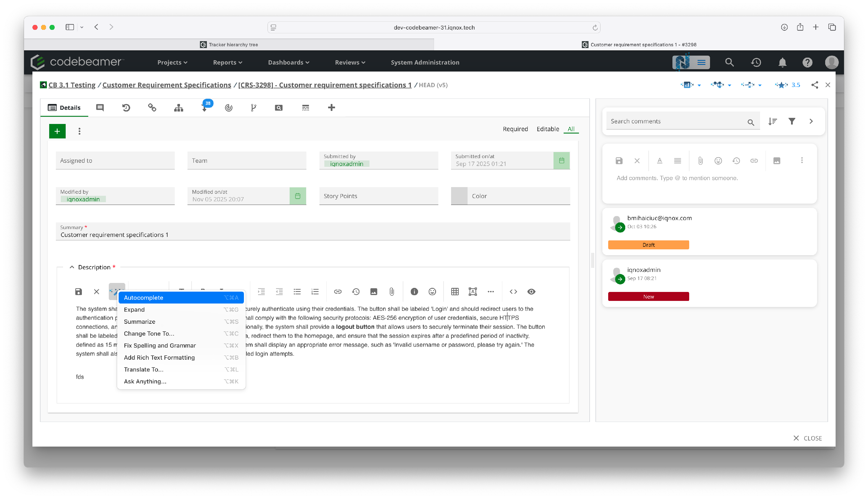
Task: Click the Color field swatch
Action: (459, 196)
